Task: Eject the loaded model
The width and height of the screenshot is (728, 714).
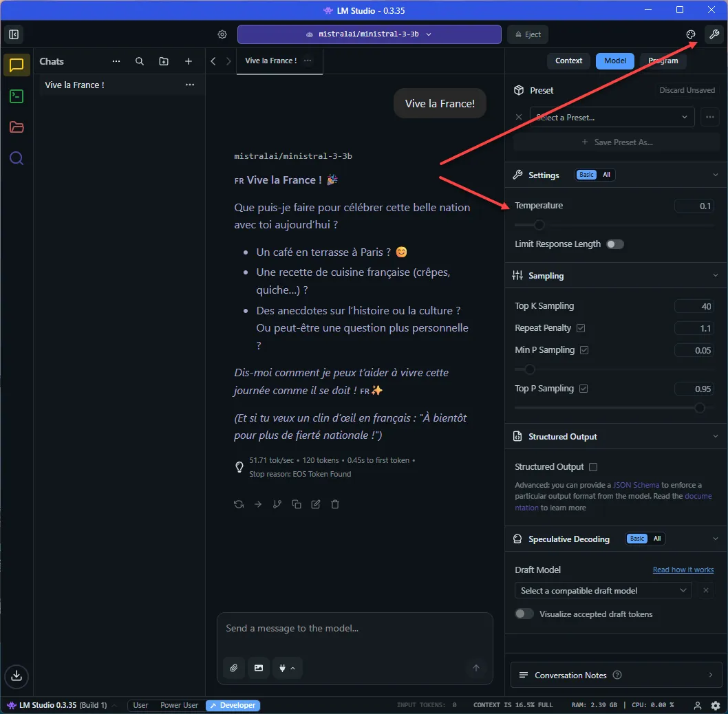Action: (x=527, y=34)
